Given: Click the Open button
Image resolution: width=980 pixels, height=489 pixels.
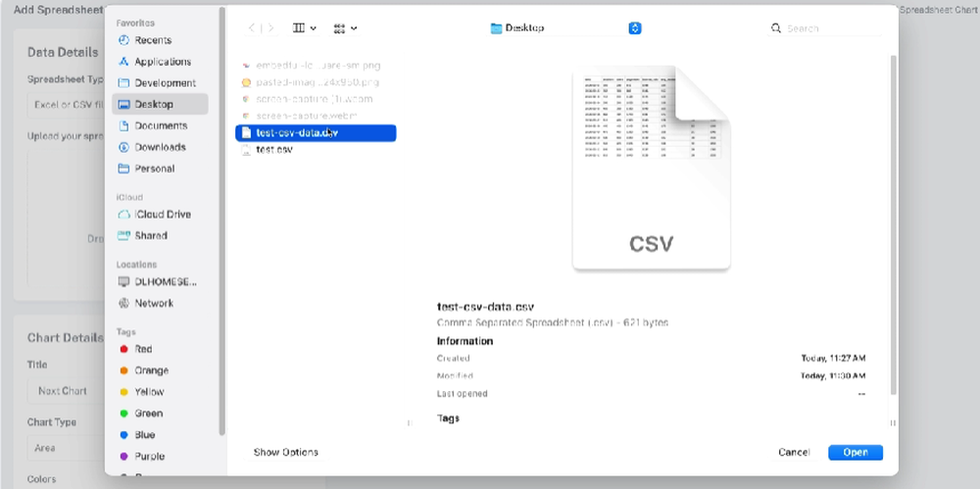Looking at the screenshot, I should point(856,452).
